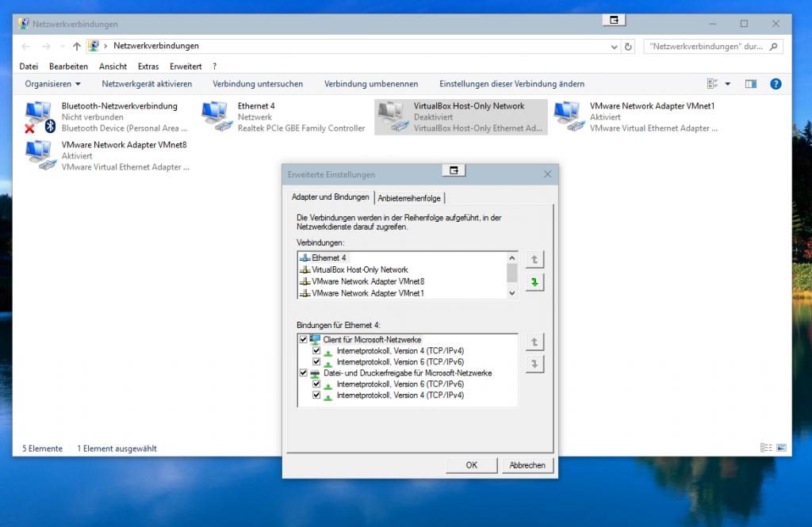
Task: Switch to Adapter und Bindungen tab
Action: (331, 197)
